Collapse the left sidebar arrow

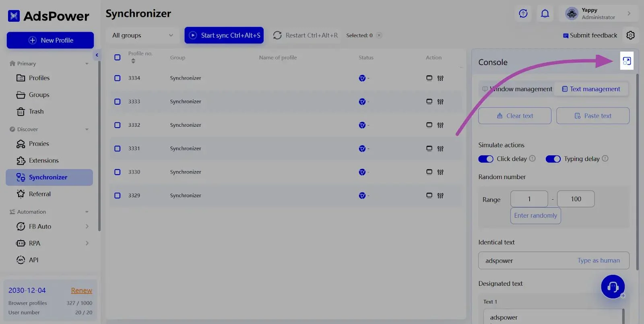(97, 55)
